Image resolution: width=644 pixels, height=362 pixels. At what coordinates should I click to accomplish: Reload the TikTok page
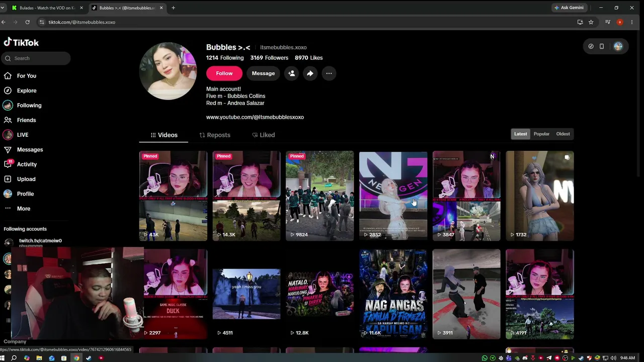click(x=27, y=22)
